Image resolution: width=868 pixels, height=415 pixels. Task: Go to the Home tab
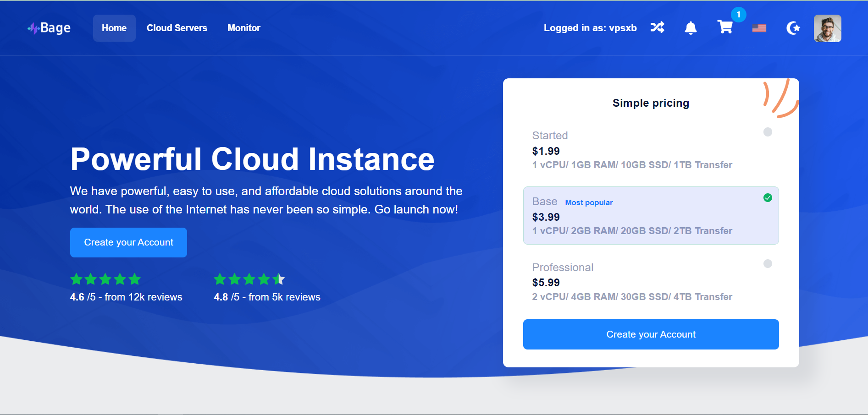pyautogui.click(x=114, y=28)
